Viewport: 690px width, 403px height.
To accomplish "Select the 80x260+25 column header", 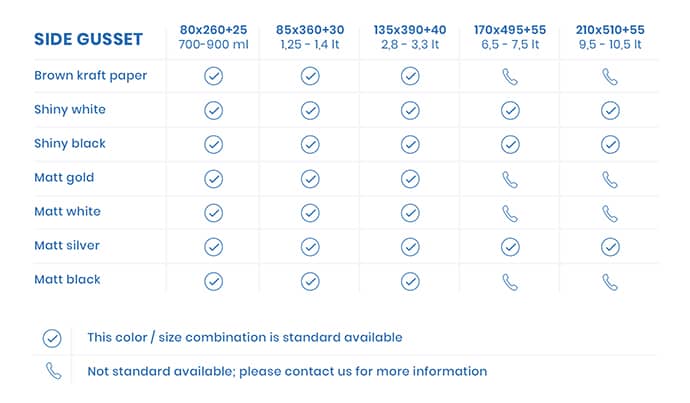I will [213, 37].
